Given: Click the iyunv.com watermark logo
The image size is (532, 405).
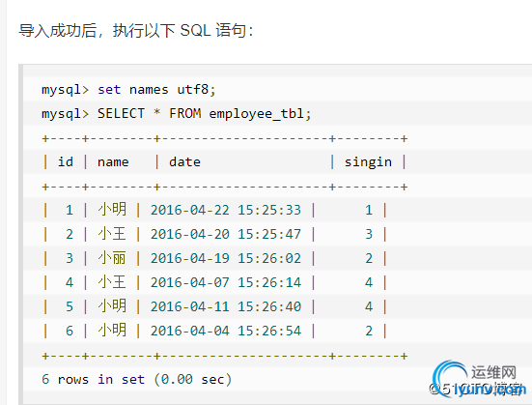Looking at the screenshot, I should (x=478, y=381).
